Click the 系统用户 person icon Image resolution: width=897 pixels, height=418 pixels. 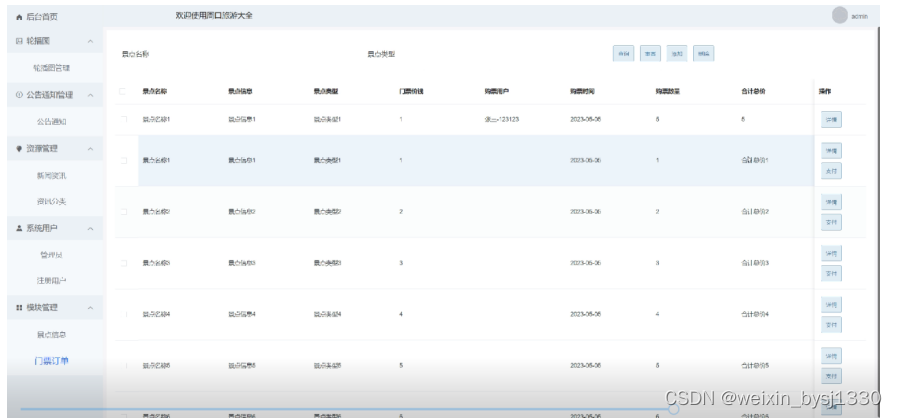19,228
